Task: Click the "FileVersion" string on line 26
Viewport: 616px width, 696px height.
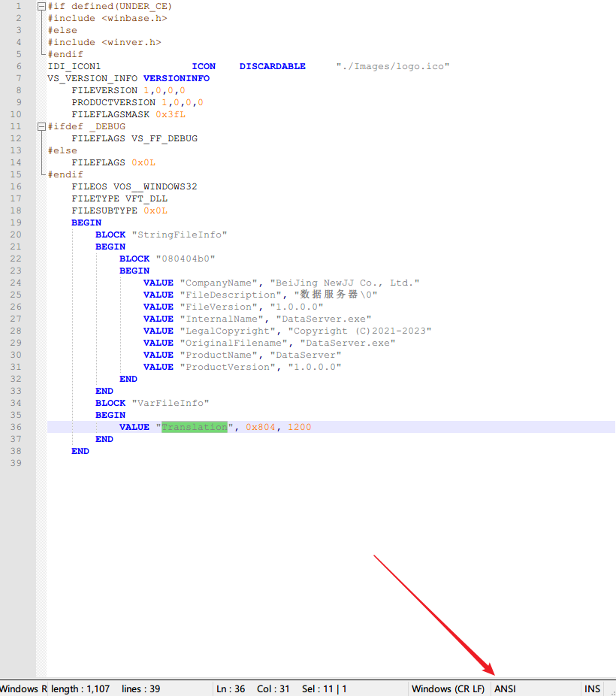Action: coord(218,307)
